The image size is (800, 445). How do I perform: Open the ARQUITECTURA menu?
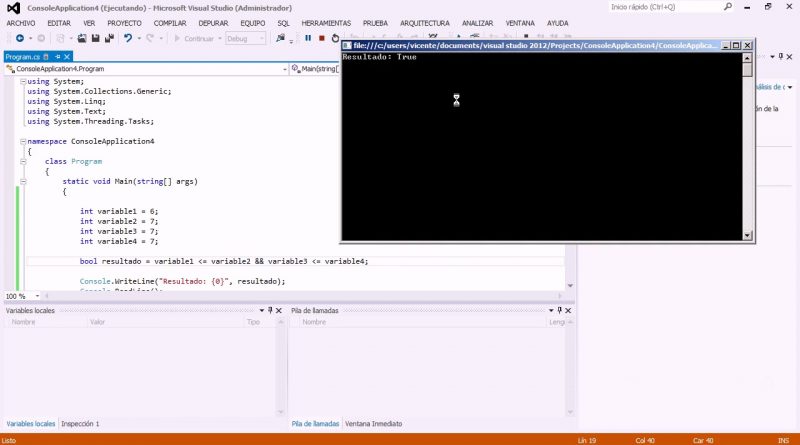pos(425,23)
